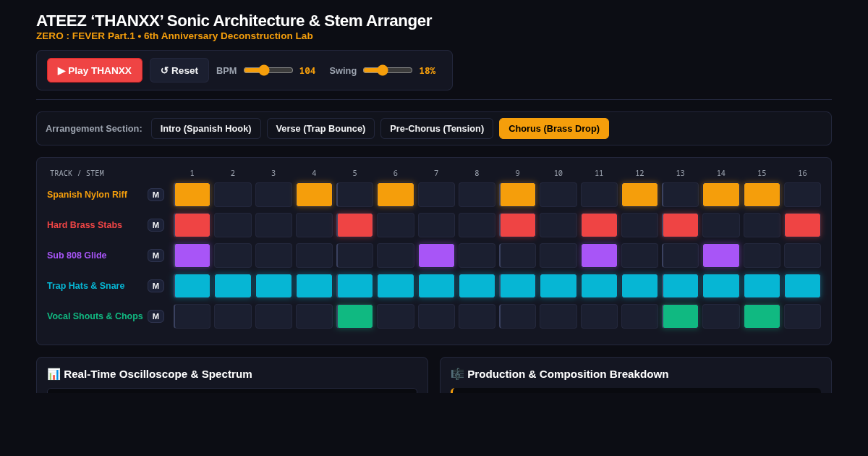Toggle Vocal Shouts & Chops step 5
868x456 pixels.
pyautogui.click(x=354, y=316)
